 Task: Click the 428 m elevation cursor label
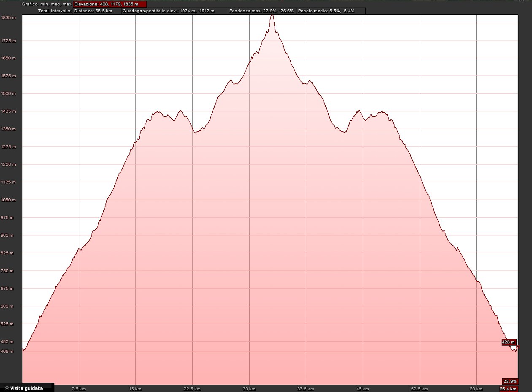(509, 342)
